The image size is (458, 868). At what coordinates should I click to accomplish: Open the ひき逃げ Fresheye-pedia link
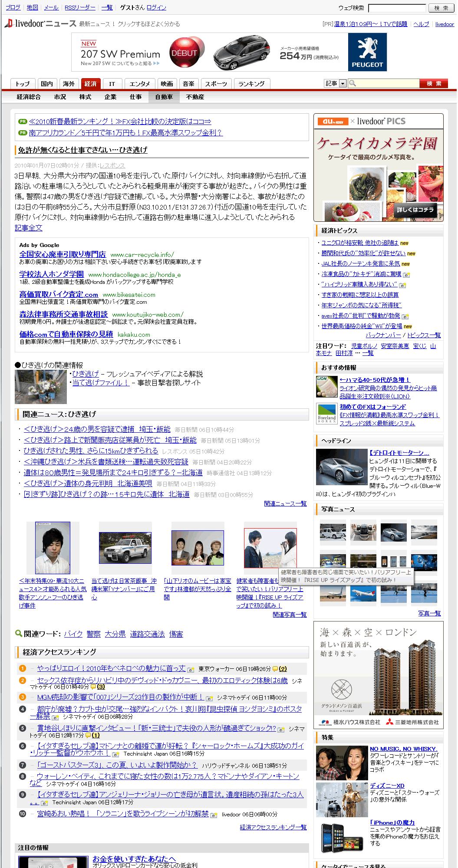[x=86, y=374]
